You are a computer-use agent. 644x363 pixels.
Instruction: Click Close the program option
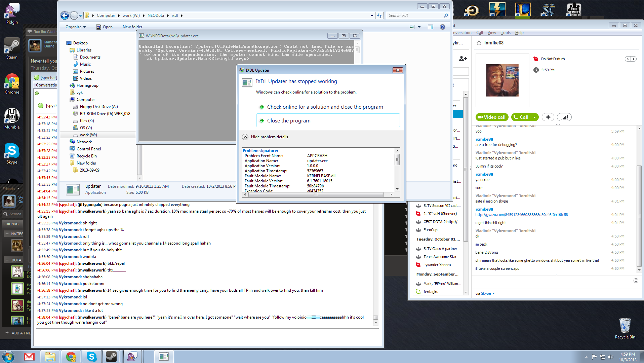tap(328, 120)
